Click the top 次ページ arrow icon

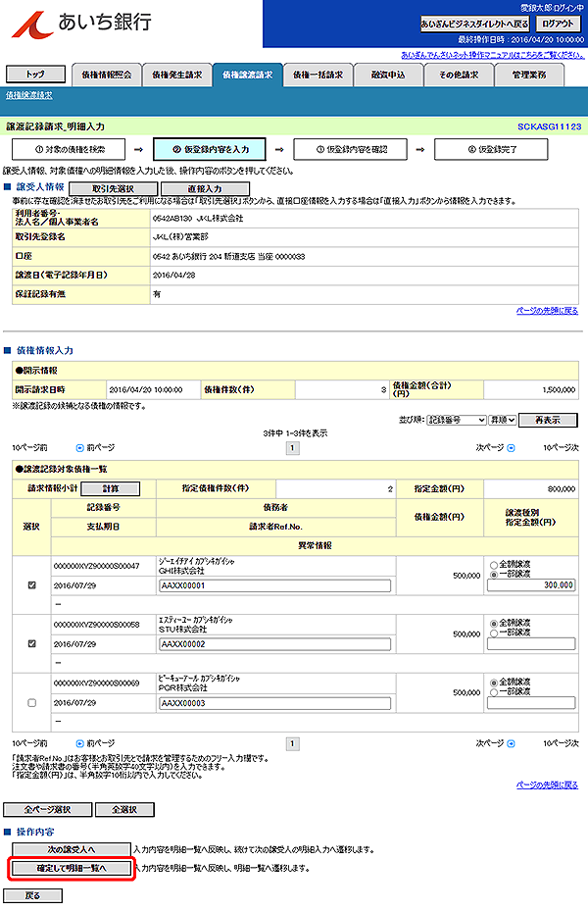pyautogui.click(x=511, y=448)
